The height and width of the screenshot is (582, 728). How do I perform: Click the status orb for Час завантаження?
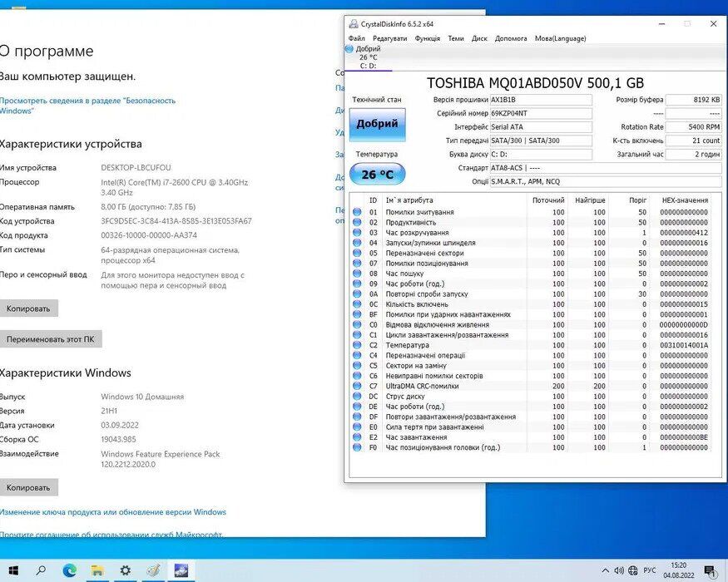click(x=357, y=437)
